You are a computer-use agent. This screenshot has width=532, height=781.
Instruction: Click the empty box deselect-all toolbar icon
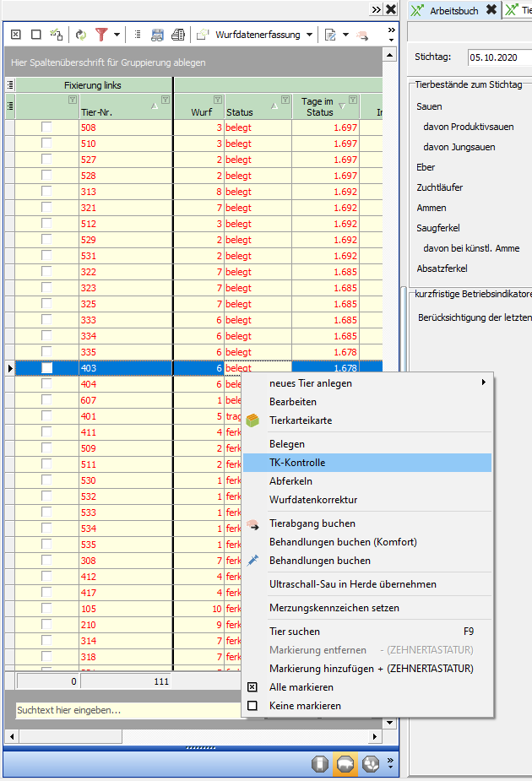pos(35,35)
